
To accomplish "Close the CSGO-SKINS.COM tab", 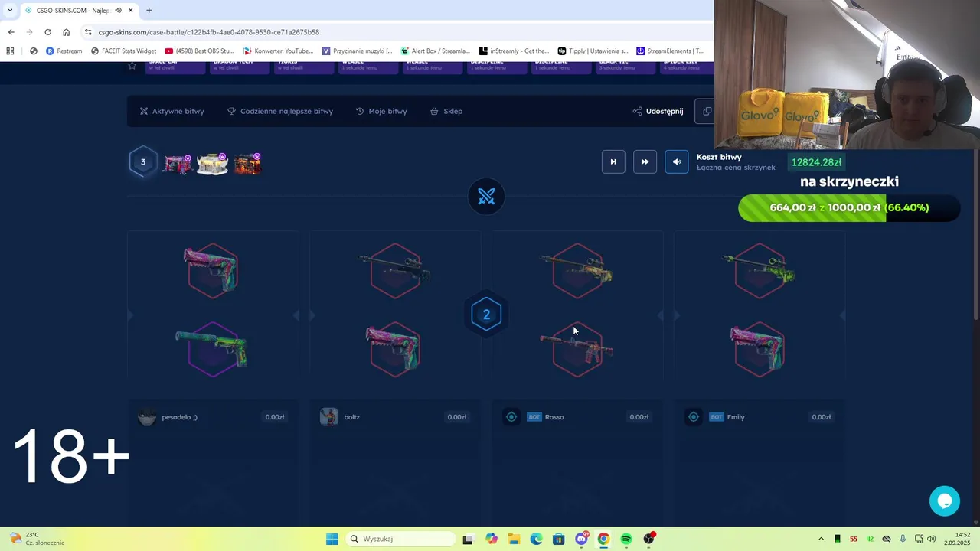I will (131, 10).
